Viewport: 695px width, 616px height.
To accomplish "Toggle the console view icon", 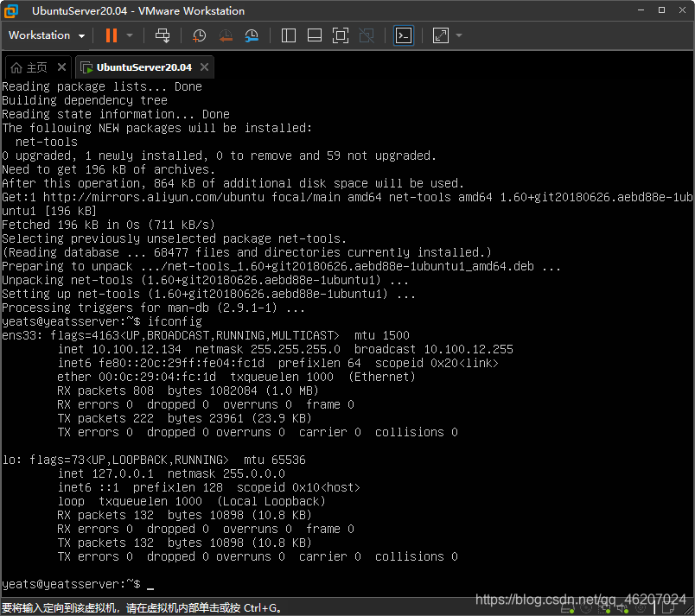I will [404, 35].
